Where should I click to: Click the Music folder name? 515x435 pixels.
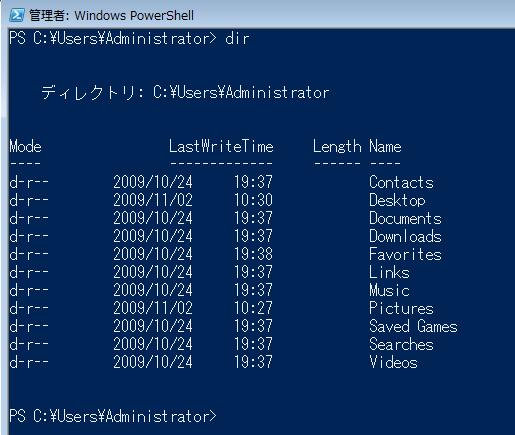[389, 290]
